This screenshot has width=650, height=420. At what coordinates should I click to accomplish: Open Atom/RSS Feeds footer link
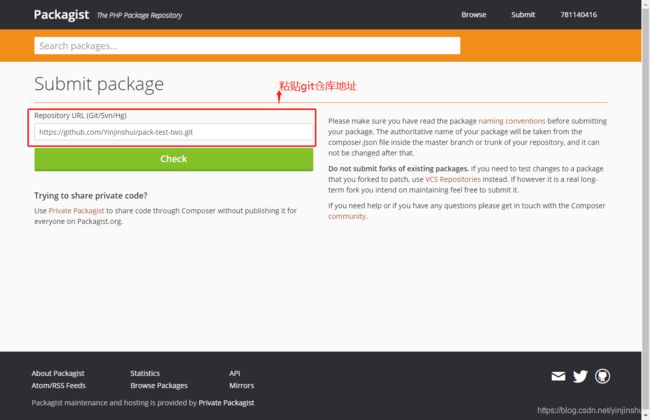[58, 386]
